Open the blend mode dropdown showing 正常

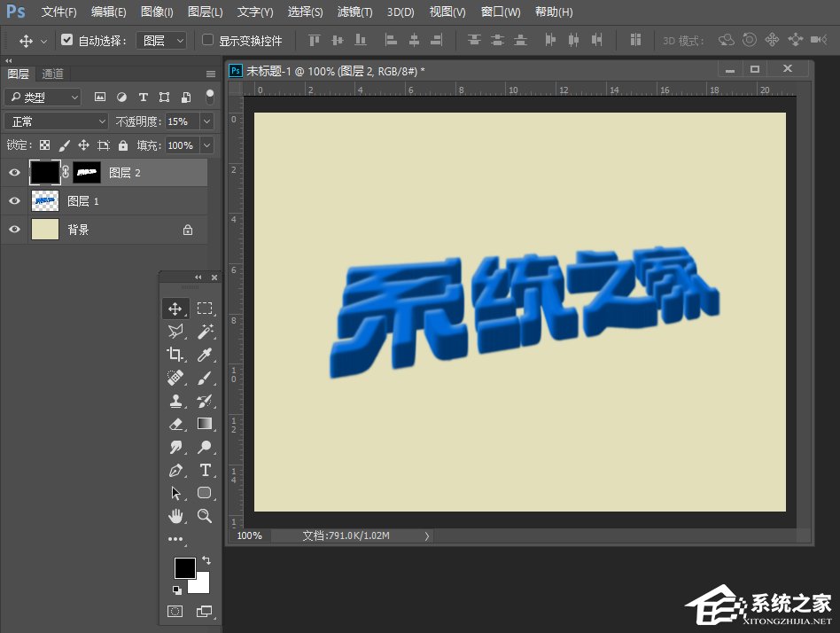(53, 121)
